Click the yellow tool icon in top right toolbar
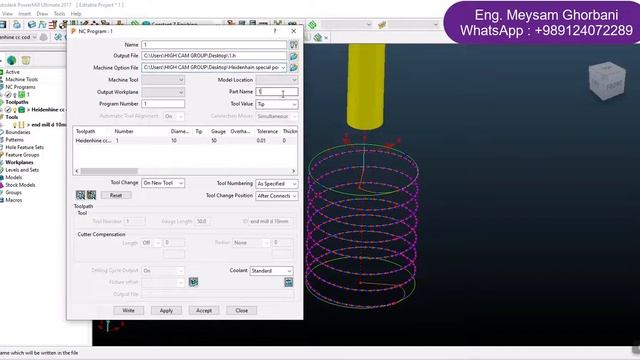 [382, 25]
